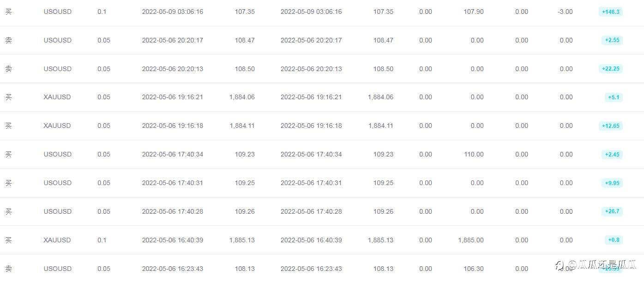Select the +22.25 profit badge
Screen dimensions: 644x282
[610, 69]
